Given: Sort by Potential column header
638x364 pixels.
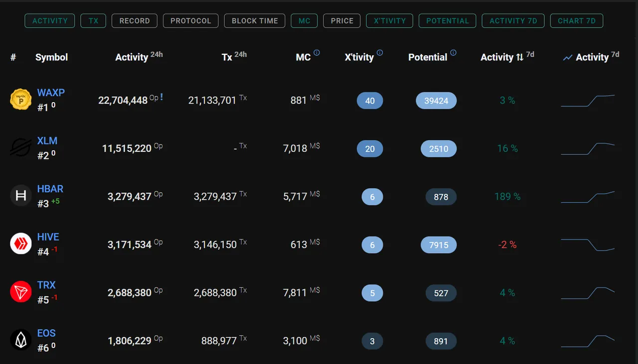Looking at the screenshot, I should point(428,57).
